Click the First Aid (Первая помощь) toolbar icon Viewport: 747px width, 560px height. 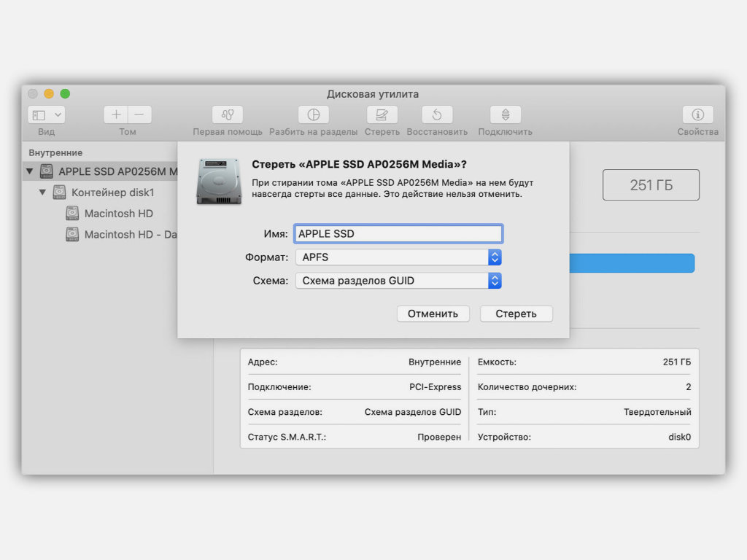[228, 115]
